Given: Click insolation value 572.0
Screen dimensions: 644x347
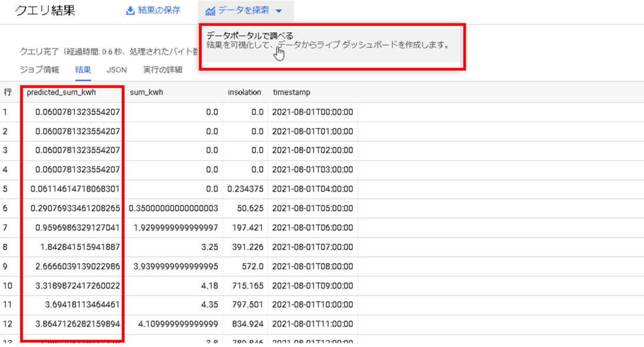Looking at the screenshot, I should click(x=252, y=266).
